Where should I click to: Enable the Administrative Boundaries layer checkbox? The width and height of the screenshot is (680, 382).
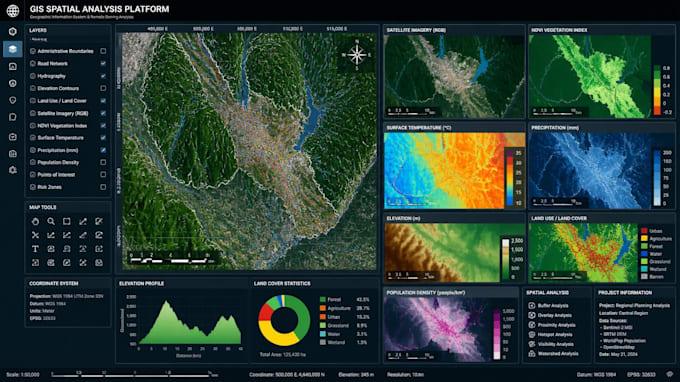103,51
